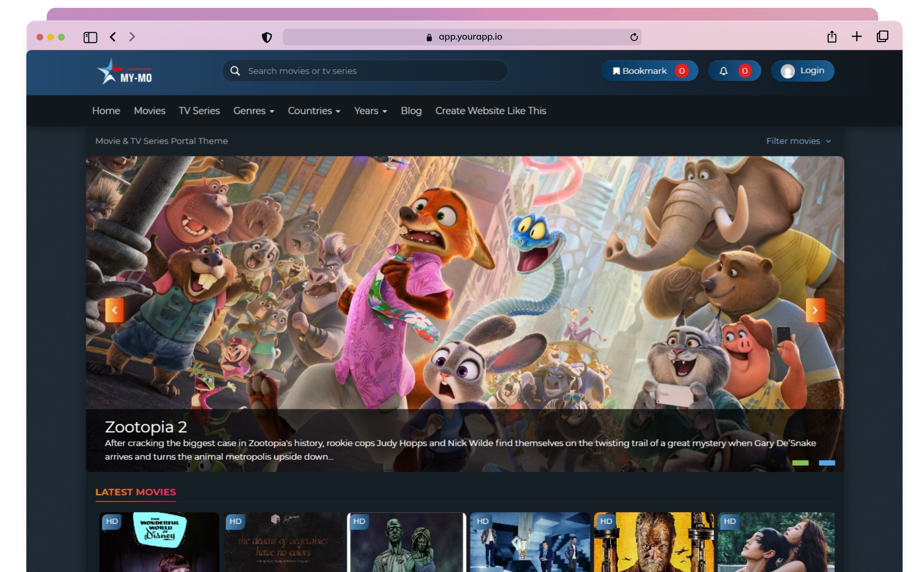The image size is (924, 572).
Task: Expand the Filter movies dropdown
Action: pyautogui.click(x=798, y=141)
